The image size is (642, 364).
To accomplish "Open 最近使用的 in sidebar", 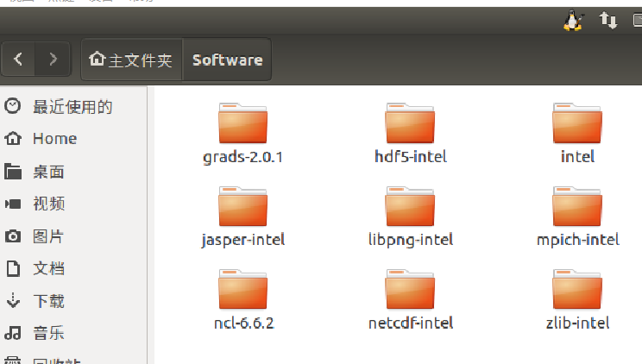I will click(x=72, y=107).
